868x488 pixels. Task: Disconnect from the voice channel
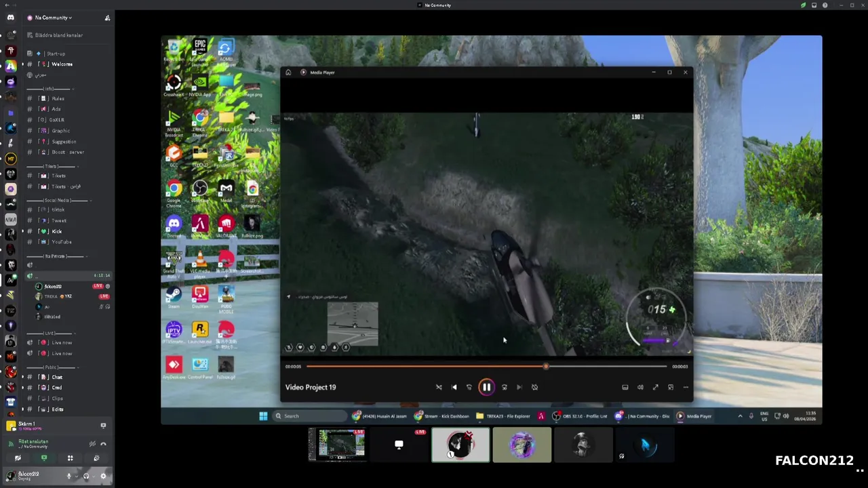pyautogui.click(x=103, y=444)
